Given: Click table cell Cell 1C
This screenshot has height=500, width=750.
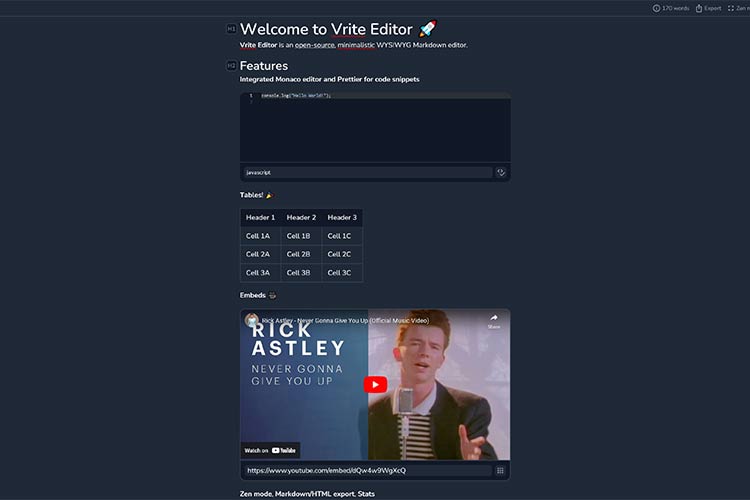Looking at the screenshot, I should click(x=342, y=236).
